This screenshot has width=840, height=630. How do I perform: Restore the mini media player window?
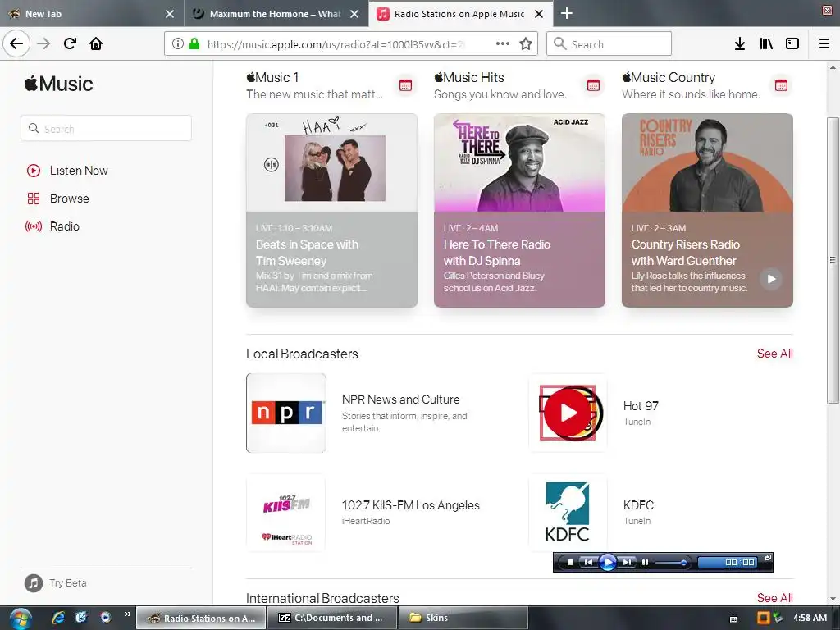[768, 558]
